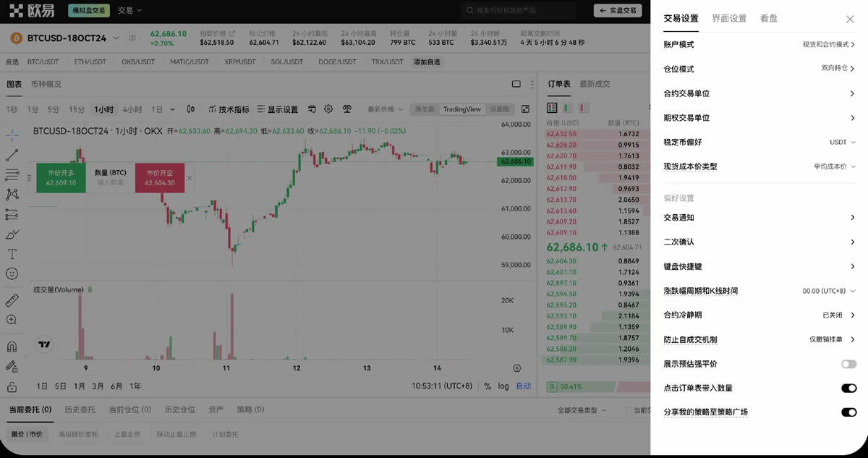Toggle 展示预估强平价 switch
The height and width of the screenshot is (458, 868).
pos(848,364)
